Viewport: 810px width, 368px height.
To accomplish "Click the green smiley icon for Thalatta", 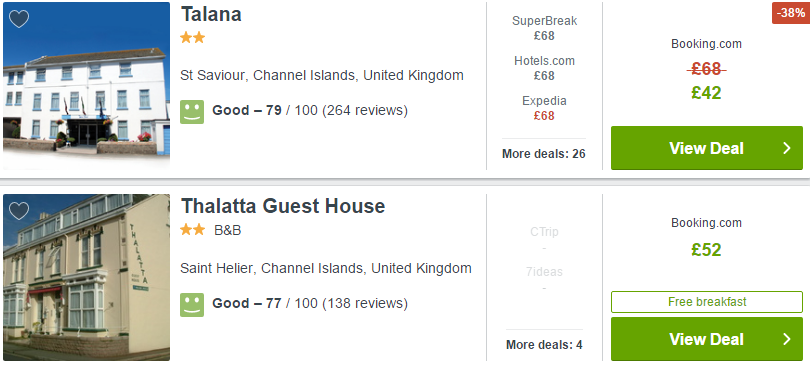I will 192,304.
